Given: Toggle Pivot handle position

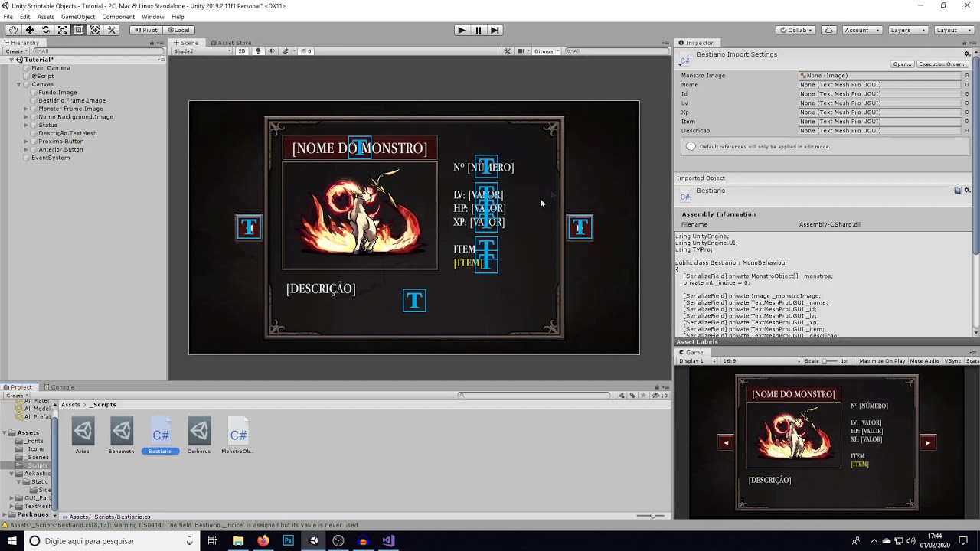Looking at the screenshot, I should 145,30.
